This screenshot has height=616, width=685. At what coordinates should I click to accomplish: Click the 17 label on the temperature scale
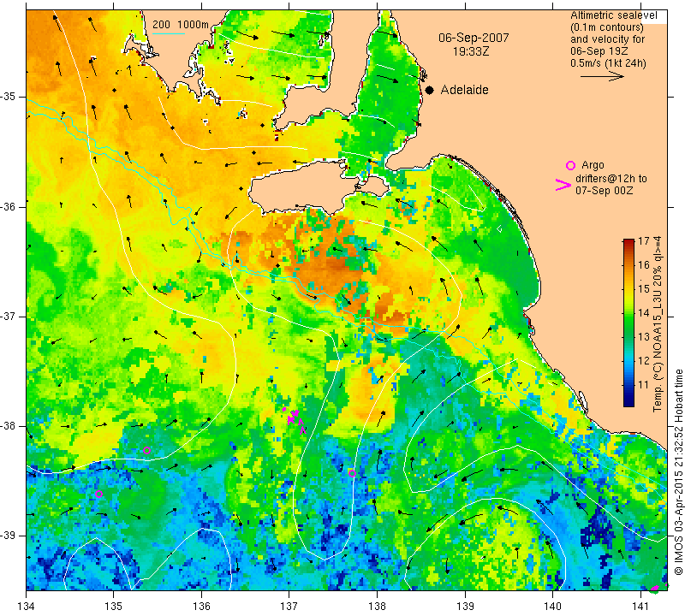click(644, 241)
